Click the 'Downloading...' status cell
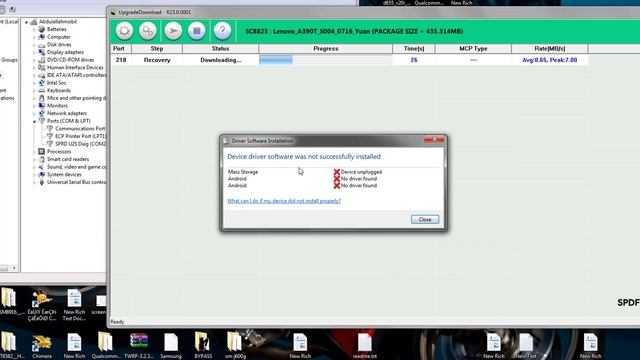This screenshot has height=360, width=640. tap(220, 60)
